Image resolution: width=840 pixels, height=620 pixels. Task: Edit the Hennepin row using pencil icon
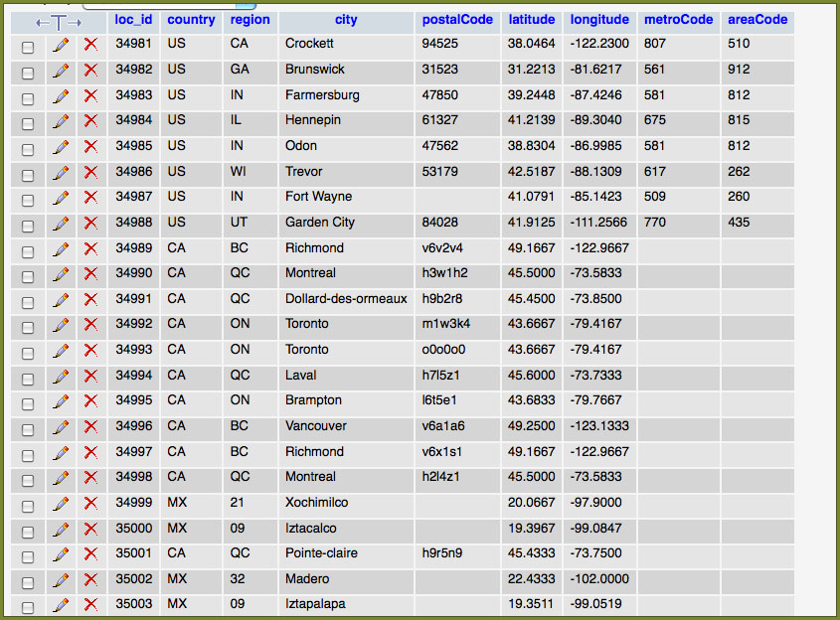pyautogui.click(x=61, y=120)
